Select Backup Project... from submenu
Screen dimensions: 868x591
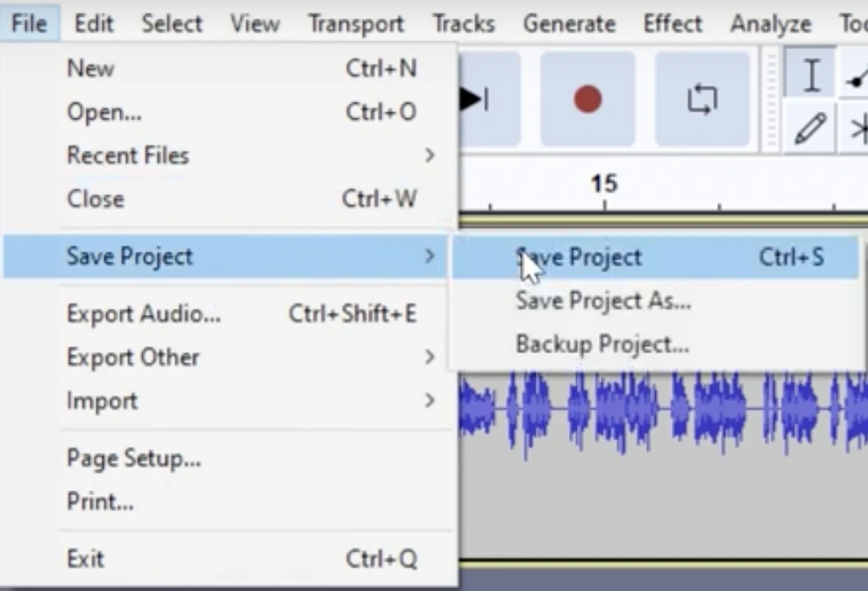click(x=601, y=344)
